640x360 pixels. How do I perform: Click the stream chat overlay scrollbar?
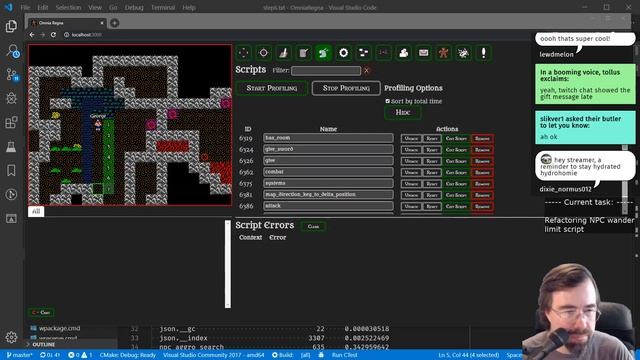click(624, 179)
